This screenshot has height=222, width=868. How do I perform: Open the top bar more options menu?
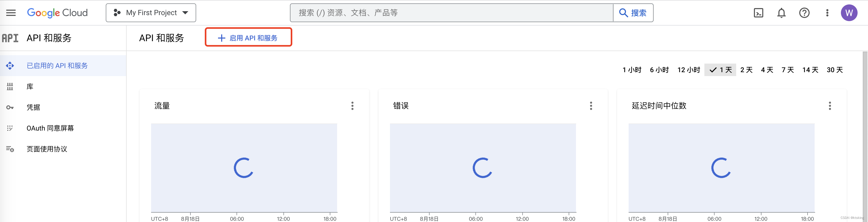coord(827,13)
